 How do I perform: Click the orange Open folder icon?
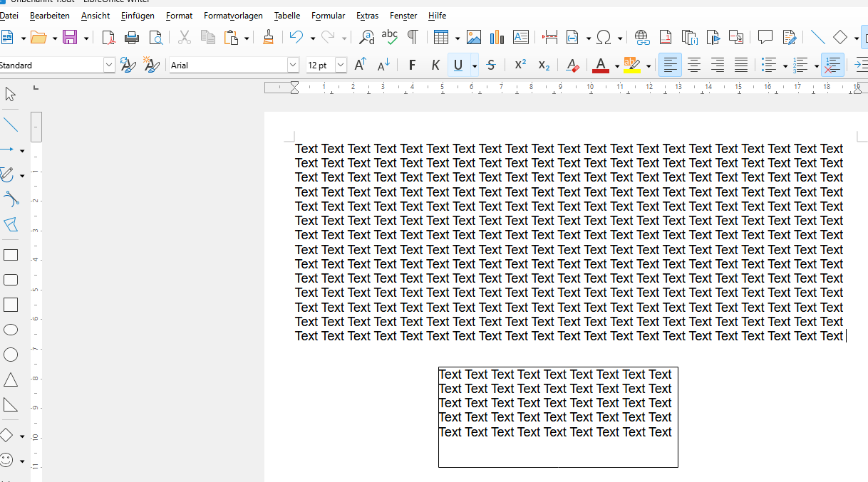click(39, 37)
